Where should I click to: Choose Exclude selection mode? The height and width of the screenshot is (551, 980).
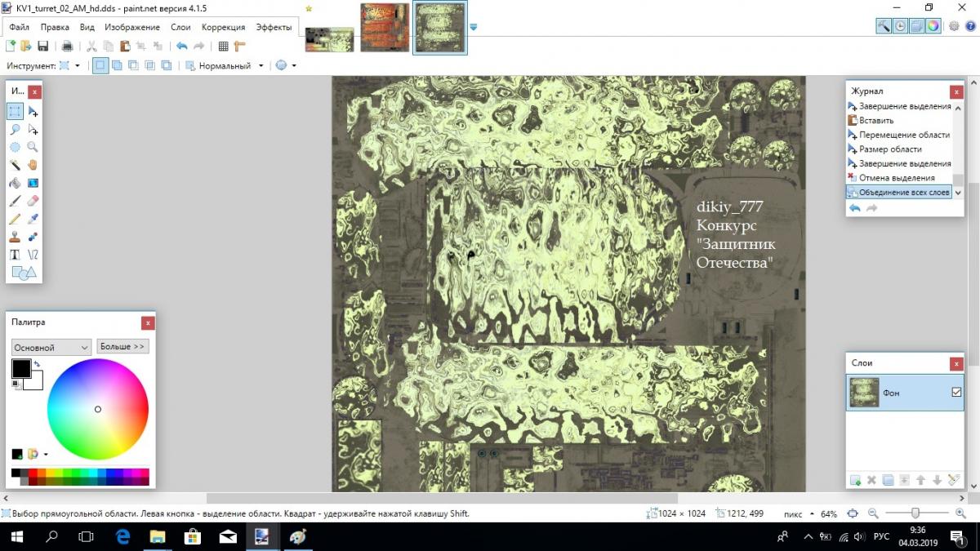click(133, 65)
